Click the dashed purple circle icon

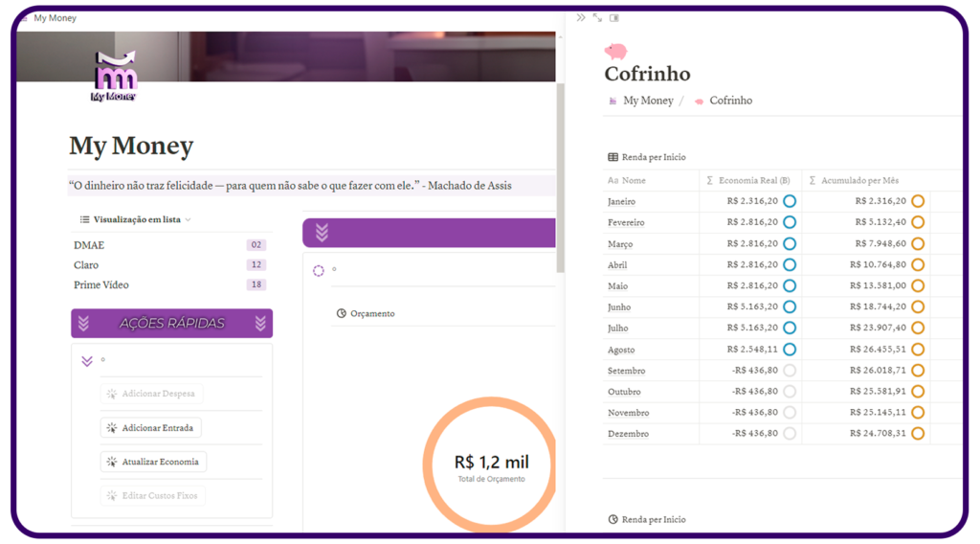(319, 271)
